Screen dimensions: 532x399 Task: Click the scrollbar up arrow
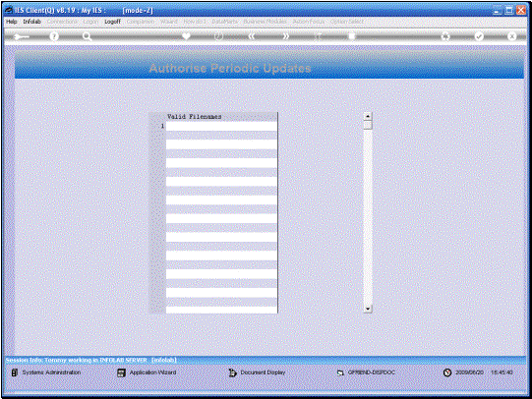[368, 116]
